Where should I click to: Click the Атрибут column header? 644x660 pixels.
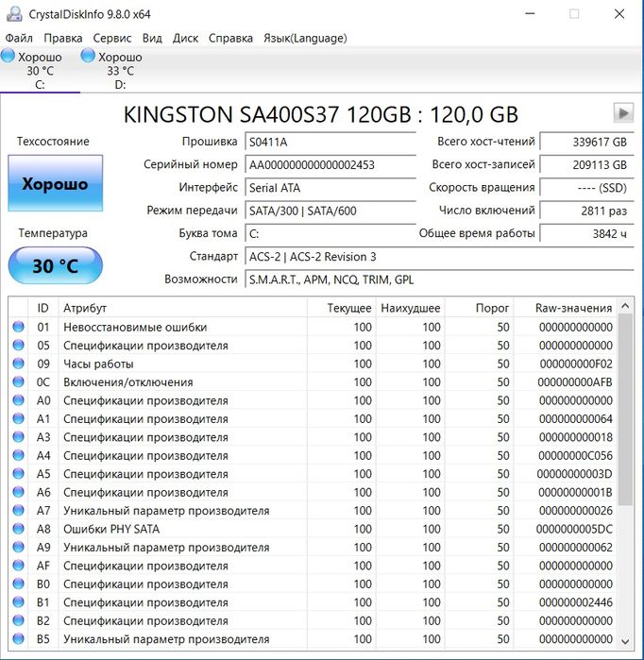[x=182, y=308]
